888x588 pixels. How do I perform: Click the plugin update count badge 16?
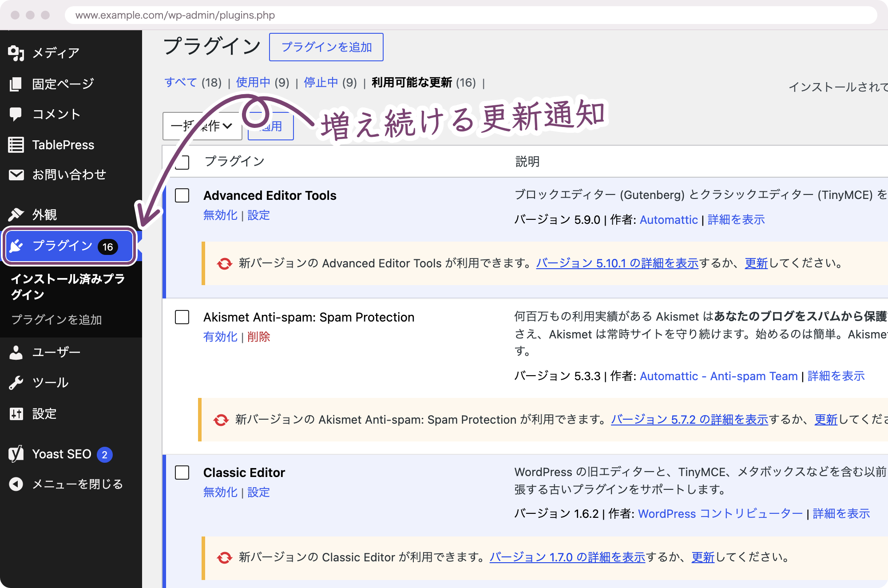click(x=108, y=247)
